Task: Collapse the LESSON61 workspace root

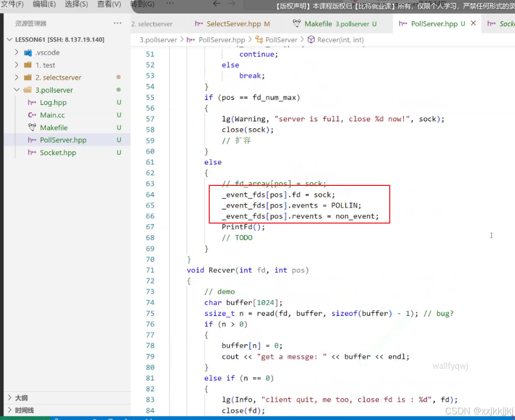Action: (x=10, y=39)
